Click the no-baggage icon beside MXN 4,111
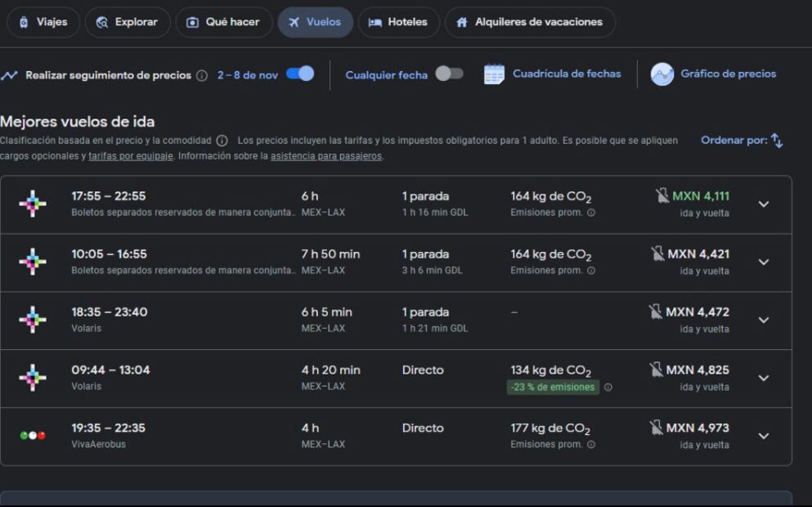The height and width of the screenshot is (507, 812). click(662, 196)
